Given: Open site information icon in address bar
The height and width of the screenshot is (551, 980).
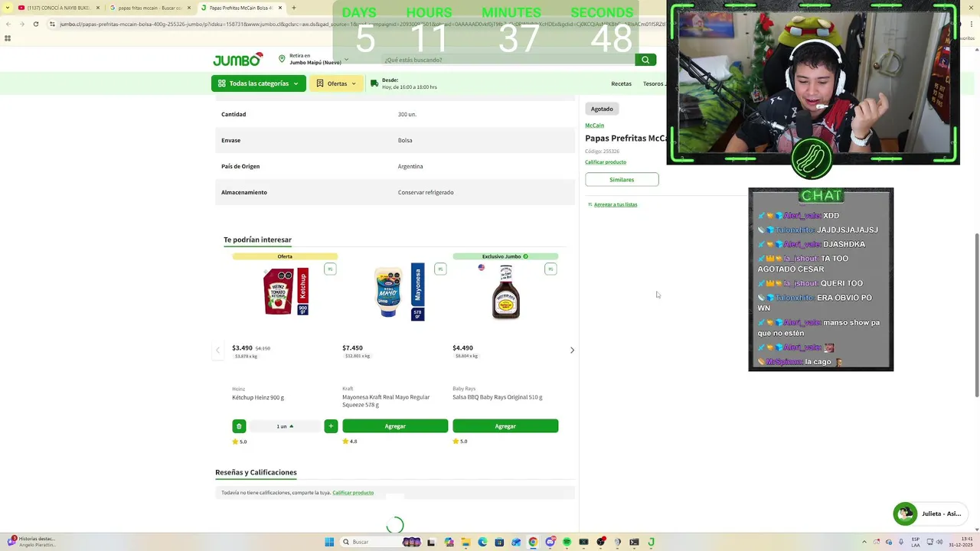Looking at the screenshot, I should point(52,24).
